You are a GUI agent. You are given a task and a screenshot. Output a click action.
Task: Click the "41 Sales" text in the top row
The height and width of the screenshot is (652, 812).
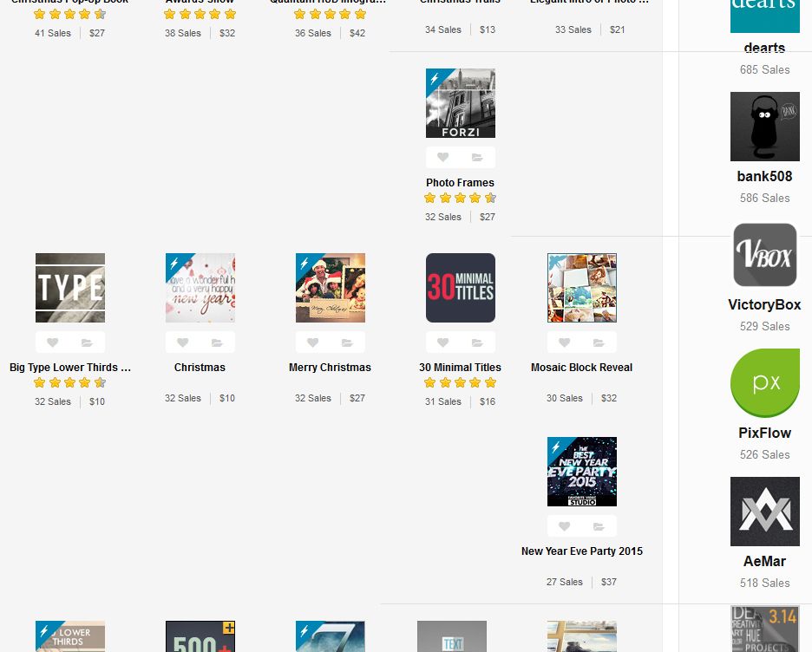53,33
